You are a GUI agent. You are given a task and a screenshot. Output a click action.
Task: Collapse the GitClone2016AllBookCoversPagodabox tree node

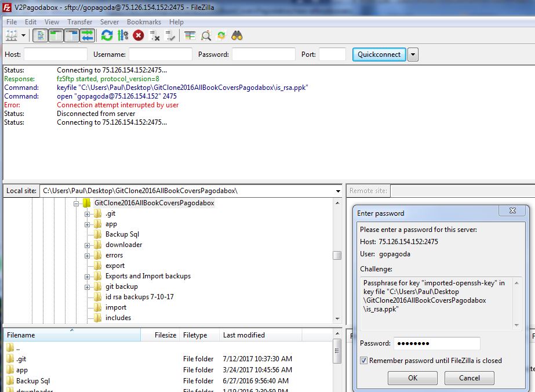76,204
